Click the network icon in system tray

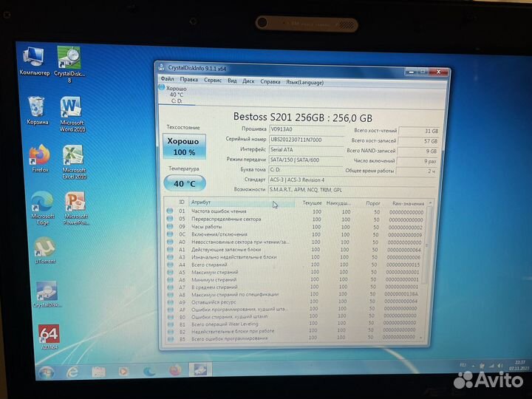[x=491, y=366]
